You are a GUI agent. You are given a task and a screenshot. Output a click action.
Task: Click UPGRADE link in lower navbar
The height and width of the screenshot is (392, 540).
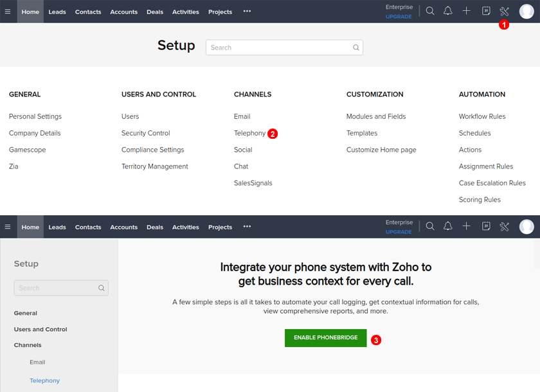tap(399, 232)
